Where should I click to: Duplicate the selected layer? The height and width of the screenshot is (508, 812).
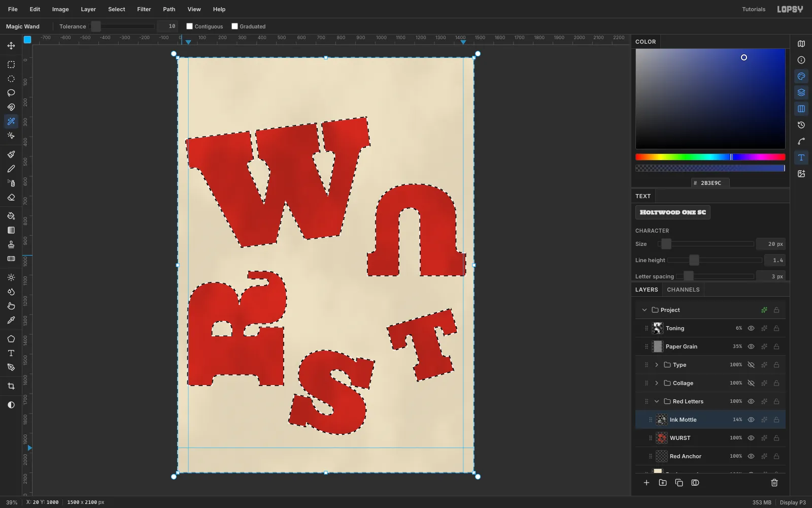(679, 483)
